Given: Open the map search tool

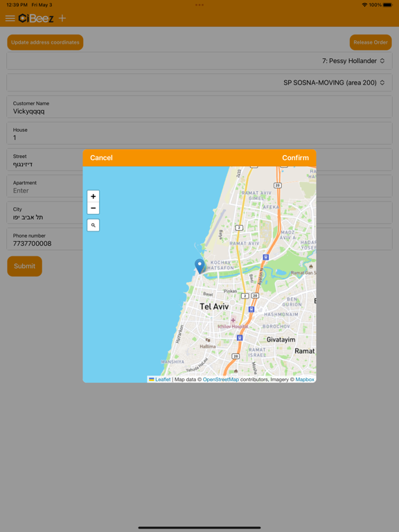Looking at the screenshot, I should tap(94, 225).
